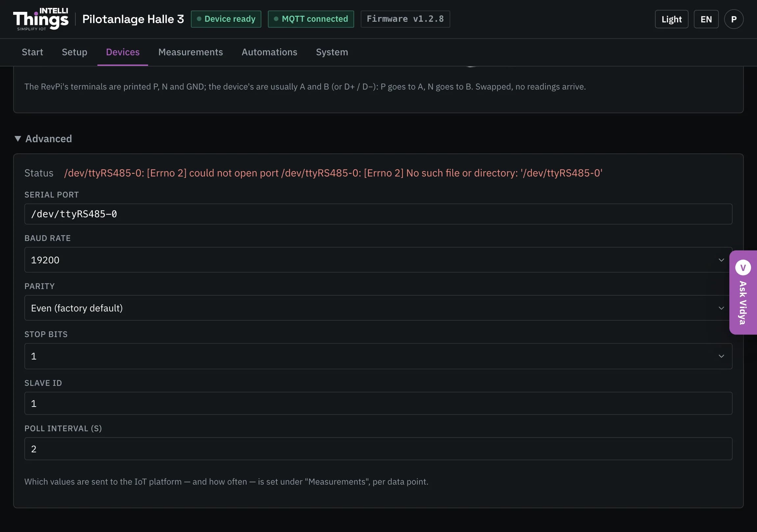The image size is (757, 532).
Task: Open the System tab
Action: [332, 52]
